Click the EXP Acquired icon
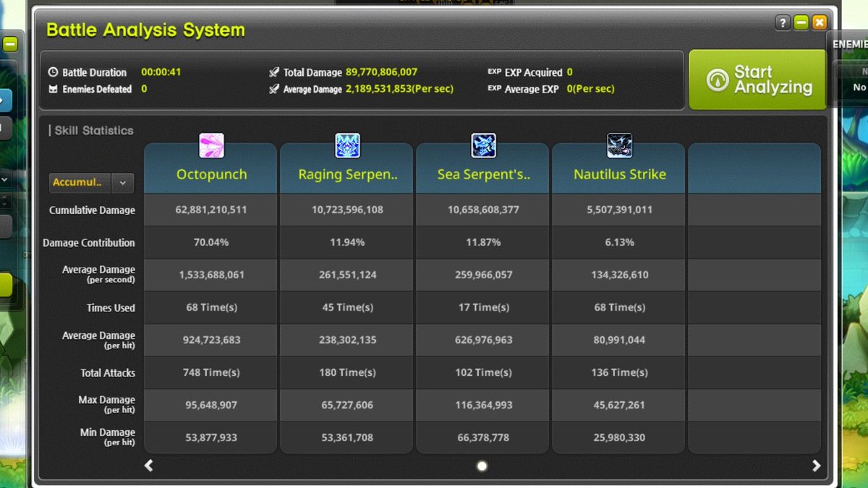 [x=494, y=72]
